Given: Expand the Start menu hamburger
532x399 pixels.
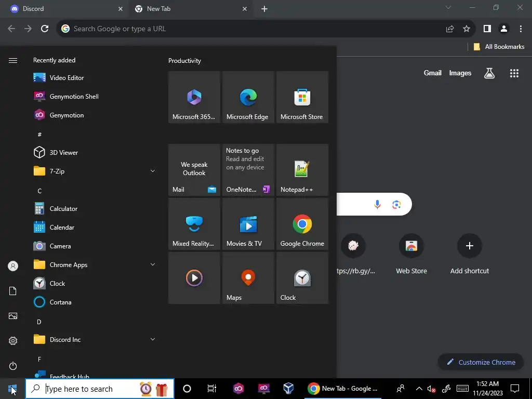Looking at the screenshot, I should [x=13, y=60].
